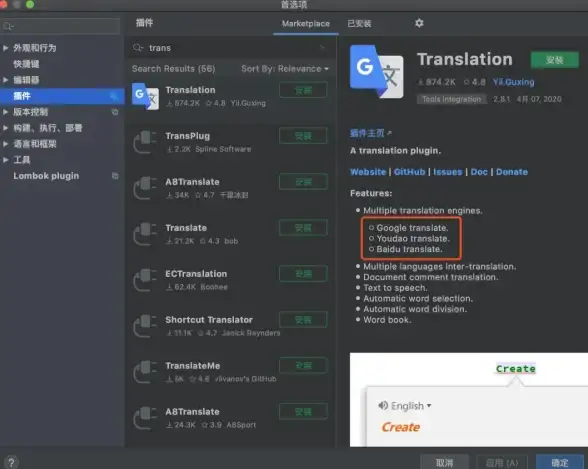
Task: Click the Translation plugin icon in results list
Action: point(146,96)
